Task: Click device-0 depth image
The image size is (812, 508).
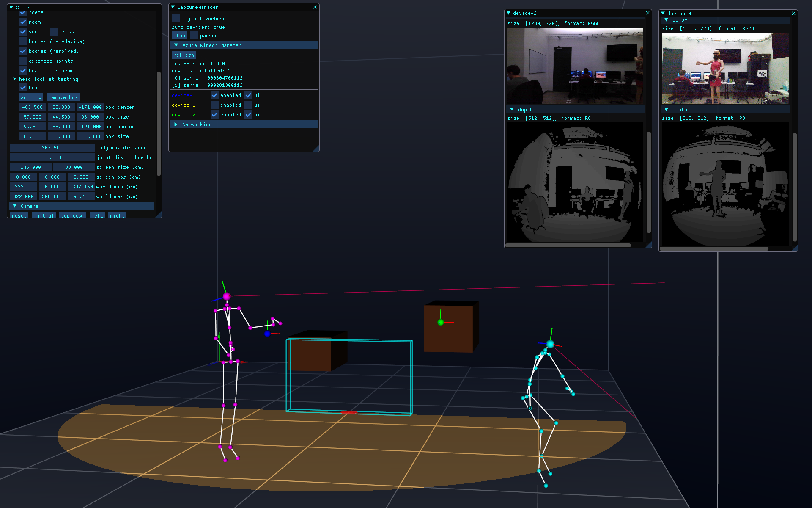Action: (725, 184)
